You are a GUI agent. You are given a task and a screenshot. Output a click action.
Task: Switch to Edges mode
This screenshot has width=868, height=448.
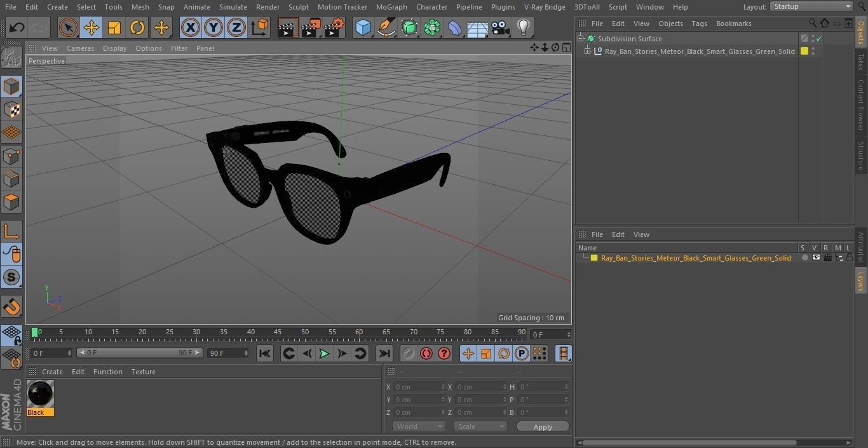click(x=11, y=179)
